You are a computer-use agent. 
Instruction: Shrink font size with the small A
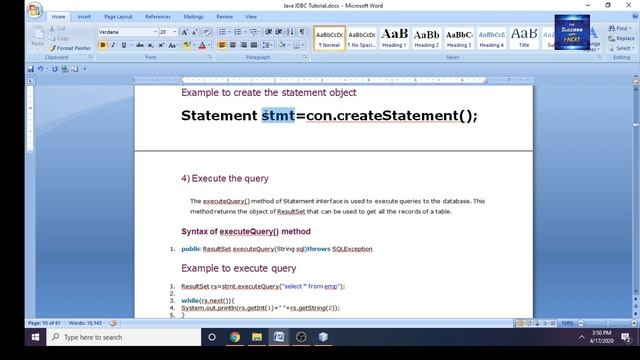195,32
